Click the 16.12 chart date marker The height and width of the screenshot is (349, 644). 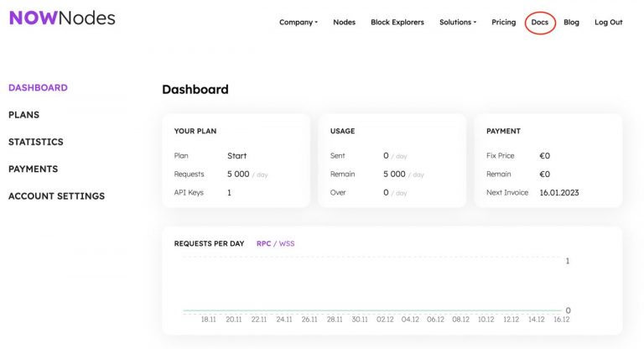pyautogui.click(x=562, y=320)
